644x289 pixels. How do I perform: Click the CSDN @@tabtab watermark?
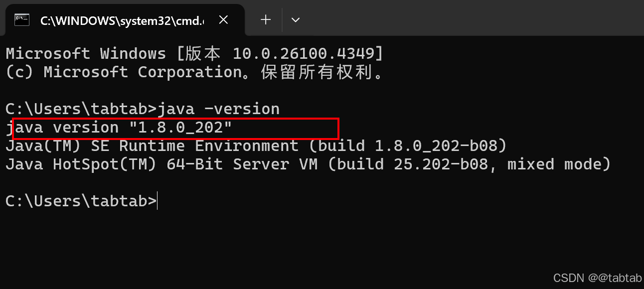598,277
